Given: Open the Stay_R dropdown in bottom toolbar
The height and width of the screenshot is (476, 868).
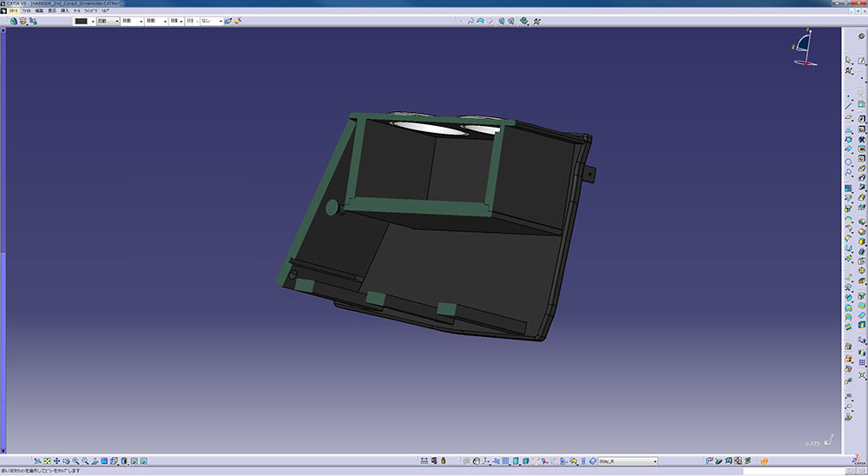Looking at the screenshot, I should tap(654, 461).
